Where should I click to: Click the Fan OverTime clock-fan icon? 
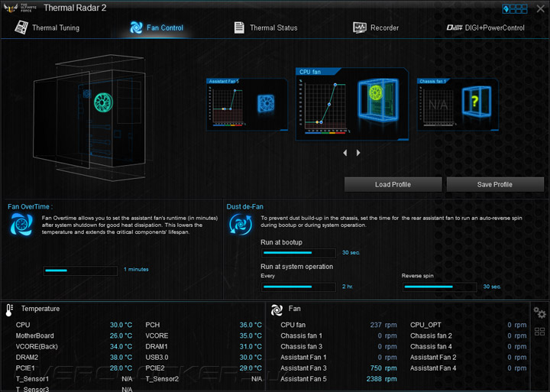tap(21, 224)
